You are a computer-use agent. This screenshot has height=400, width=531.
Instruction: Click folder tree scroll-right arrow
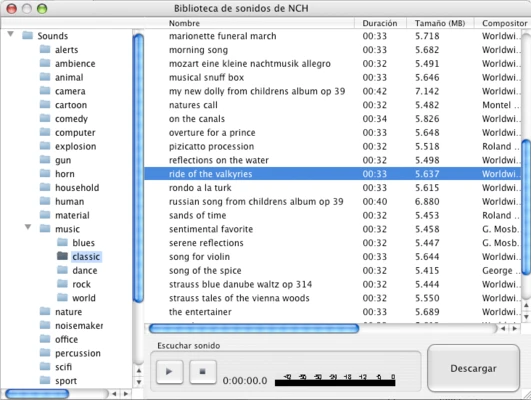pyautogui.click(x=126, y=394)
